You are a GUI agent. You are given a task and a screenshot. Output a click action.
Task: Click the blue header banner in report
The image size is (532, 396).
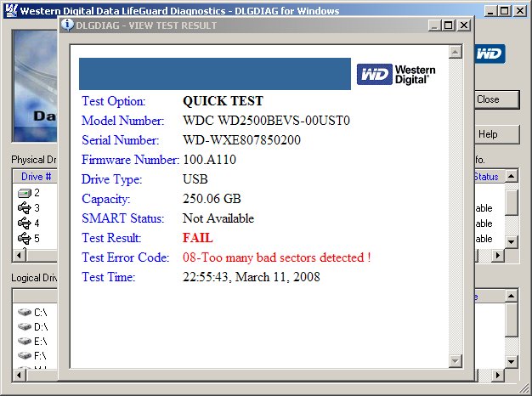click(215, 74)
